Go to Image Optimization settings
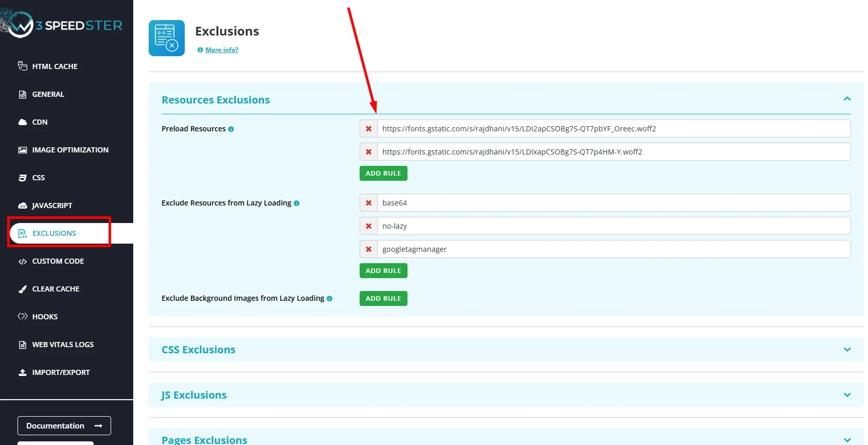868x445 pixels. click(70, 150)
